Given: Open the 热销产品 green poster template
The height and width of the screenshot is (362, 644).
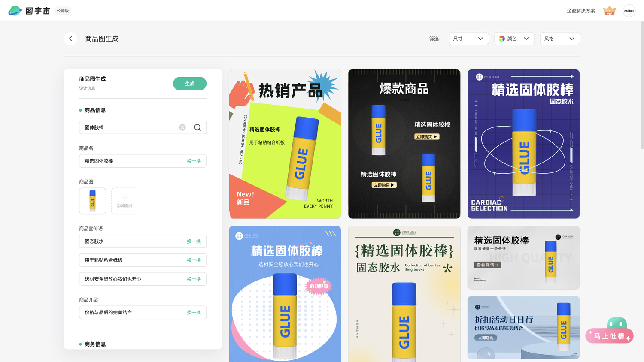Looking at the screenshot, I should [285, 144].
